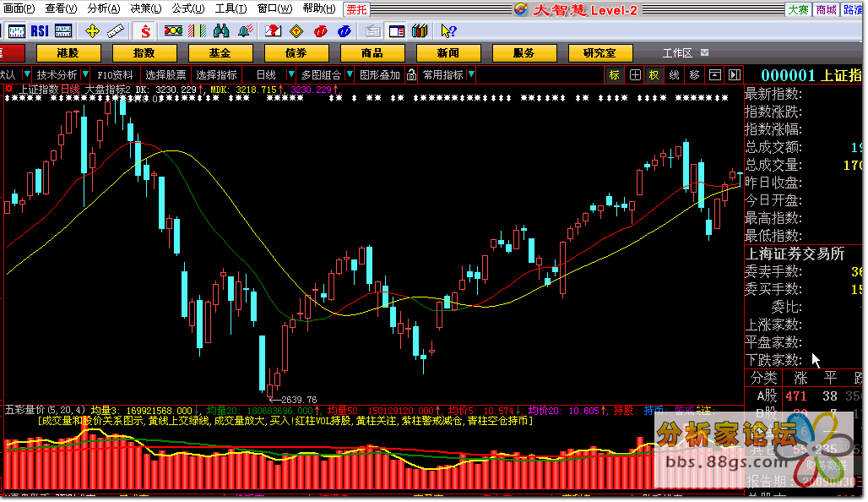The image size is (868, 502).
Task: Click the 2639.76 low price label
Action: point(298,400)
